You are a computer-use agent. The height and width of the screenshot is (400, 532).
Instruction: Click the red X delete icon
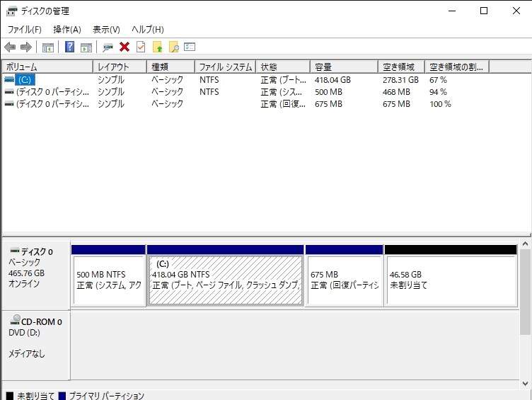click(125, 47)
